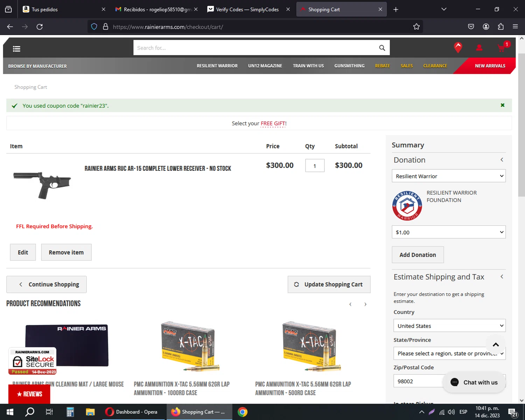The image size is (525, 420).
Task: Click the search magnifier icon
Action: point(382,48)
